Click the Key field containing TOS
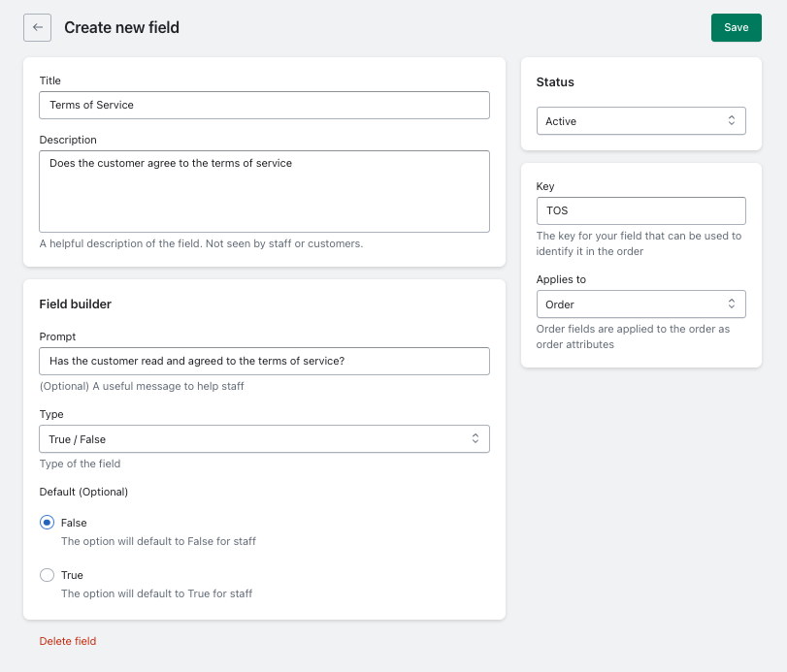787x672 pixels. click(x=640, y=210)
